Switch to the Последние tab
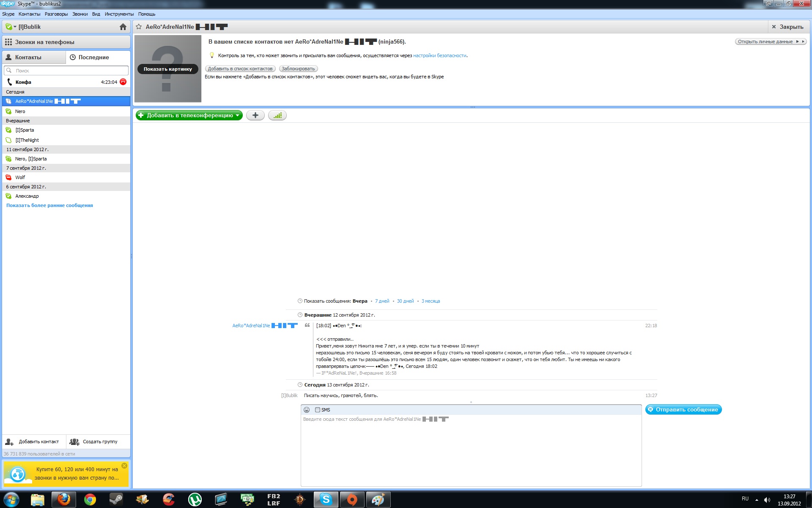 [98, 57]
